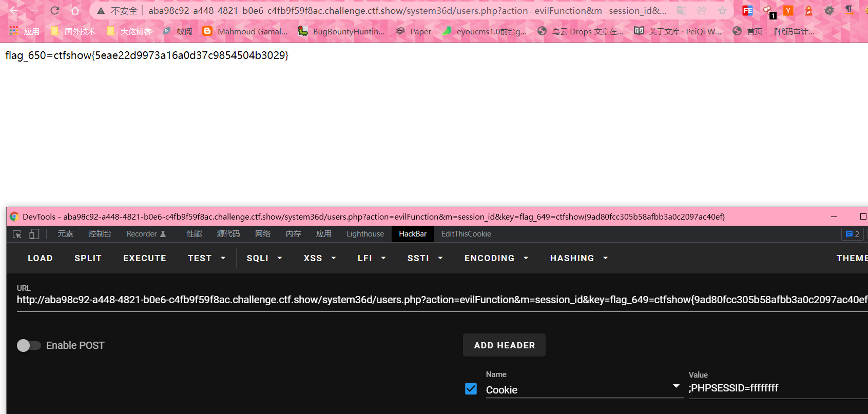Open the apps grid shortcut
Viewport: 868px width, 414px height.
click(25, 31)
